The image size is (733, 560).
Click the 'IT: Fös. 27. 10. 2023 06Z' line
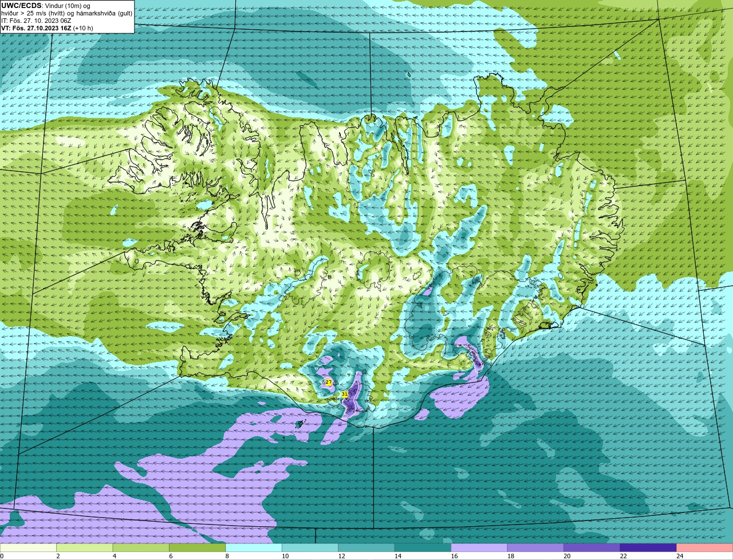click(36, 21)
